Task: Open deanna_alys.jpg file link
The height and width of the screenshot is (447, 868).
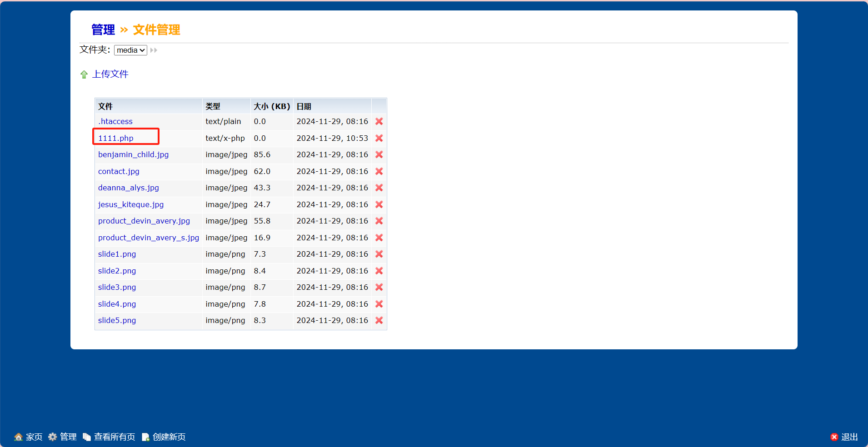Action: point(129,188)
